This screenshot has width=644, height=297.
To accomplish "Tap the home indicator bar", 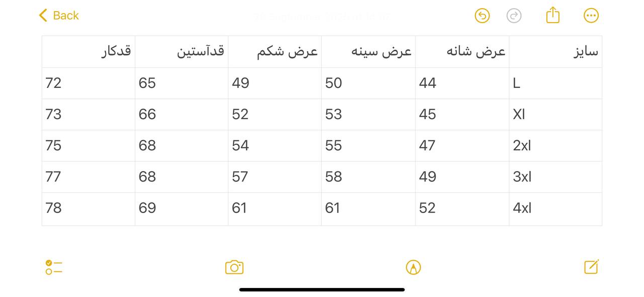I will click(322, 289).
